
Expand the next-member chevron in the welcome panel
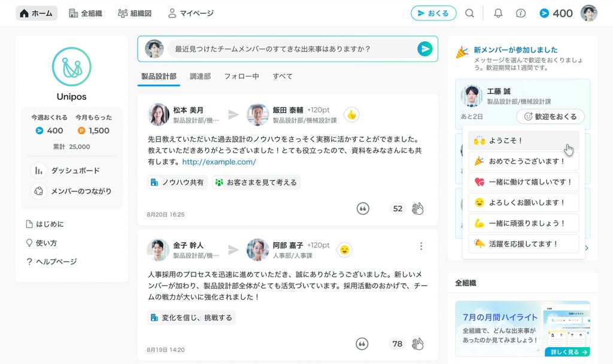tap(587, 248)
